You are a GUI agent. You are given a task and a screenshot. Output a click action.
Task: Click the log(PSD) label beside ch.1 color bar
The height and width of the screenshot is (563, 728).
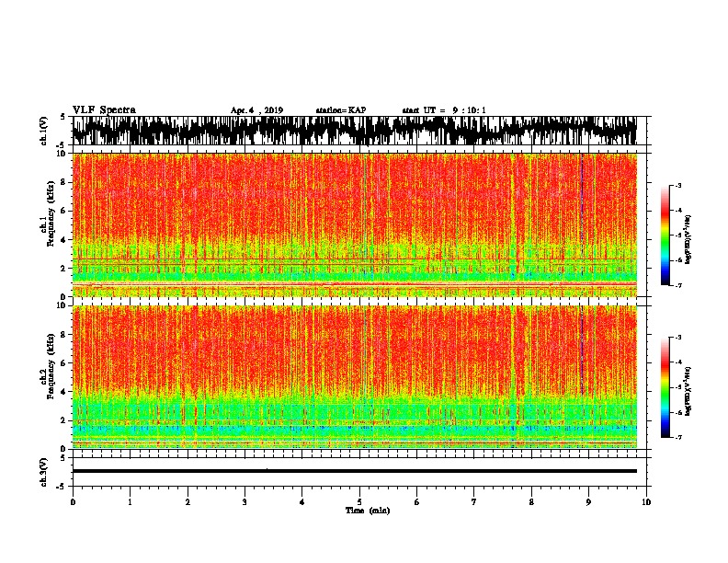(x=688, y=239)
